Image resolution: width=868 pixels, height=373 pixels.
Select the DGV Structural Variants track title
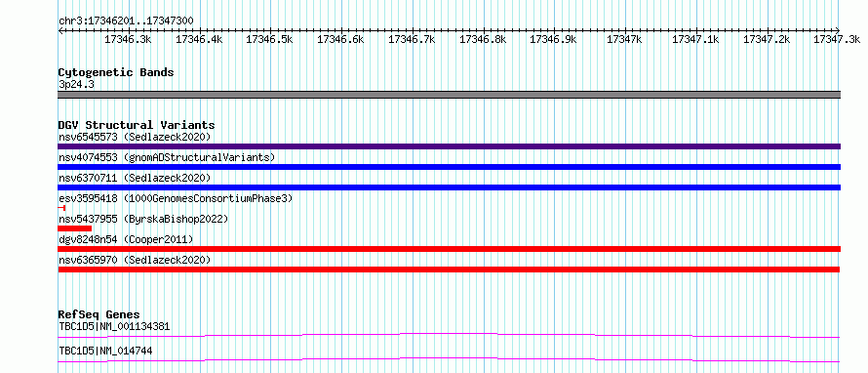pyautogui.click(x=137, y=125)
